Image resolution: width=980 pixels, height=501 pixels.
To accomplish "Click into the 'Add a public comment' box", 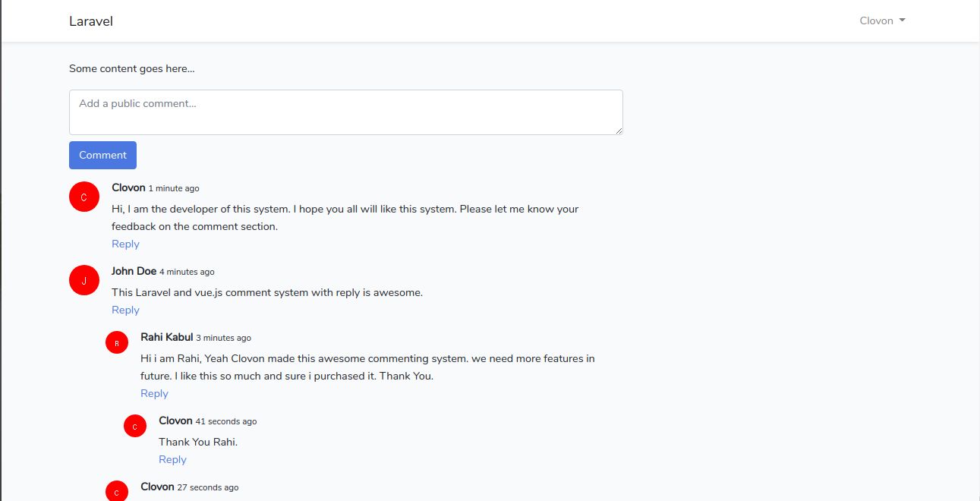I will (x=345, y=112).
